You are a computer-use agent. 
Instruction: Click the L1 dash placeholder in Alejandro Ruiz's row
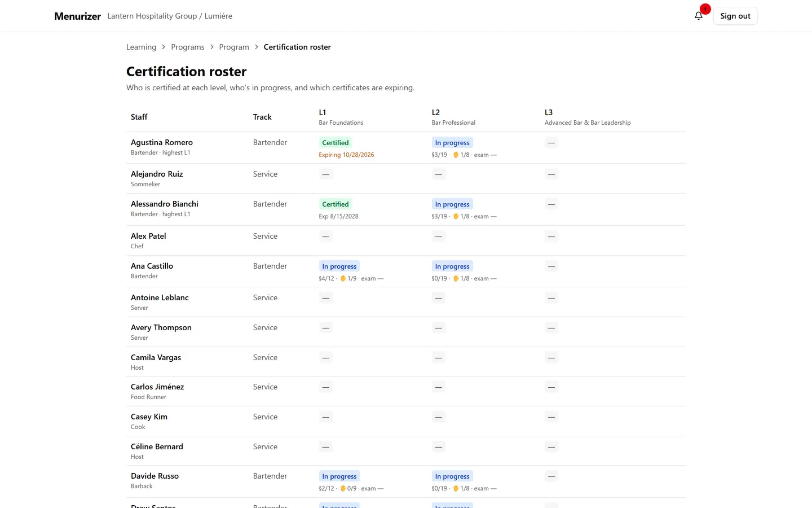[325, 174]
